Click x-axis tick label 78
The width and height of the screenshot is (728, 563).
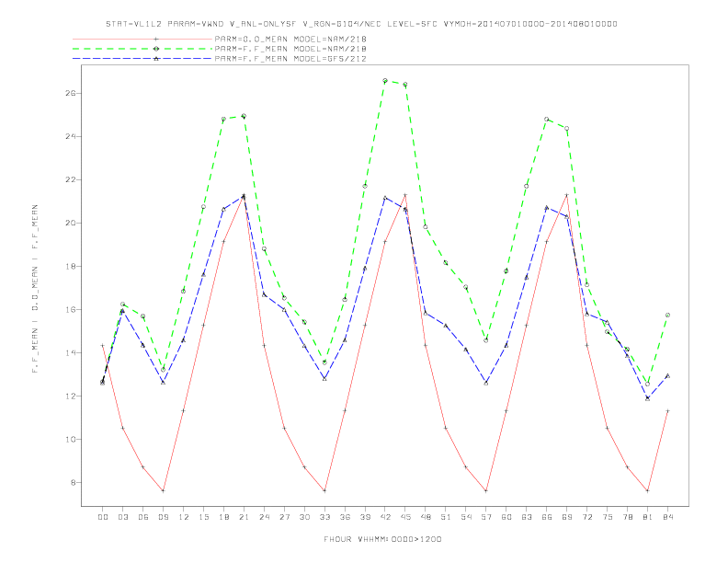(x=627, y=517)
